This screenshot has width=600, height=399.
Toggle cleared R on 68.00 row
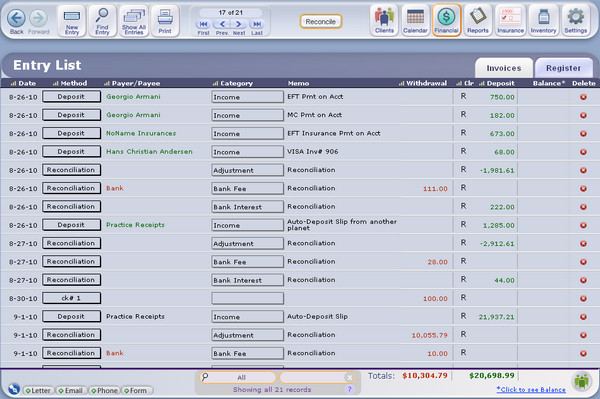coord(463,151)
